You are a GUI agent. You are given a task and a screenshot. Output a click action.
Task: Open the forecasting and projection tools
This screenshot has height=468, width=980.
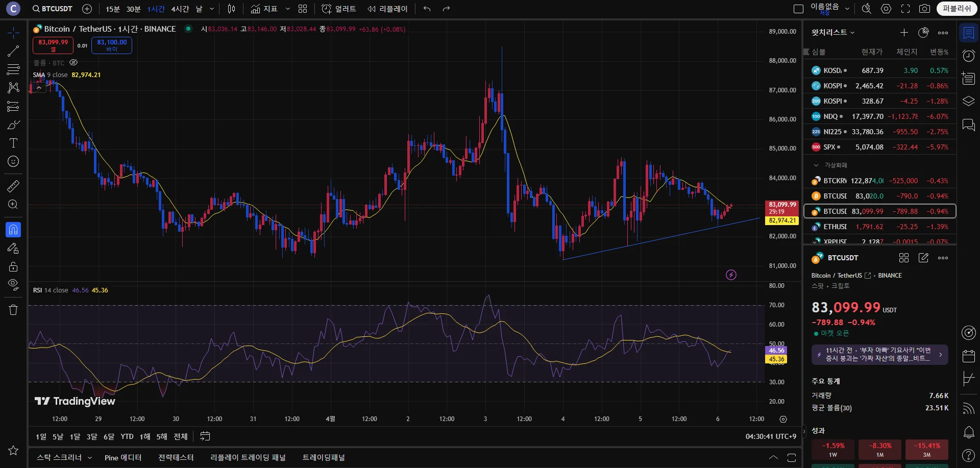point(13,106)
